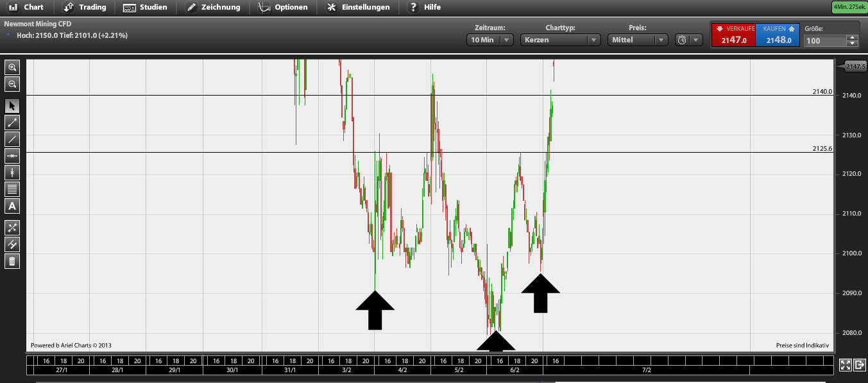The width and height of the screenshot is (868, 383).
Task: Open the fullscreen chart view icon
Action: coord(845,364)
